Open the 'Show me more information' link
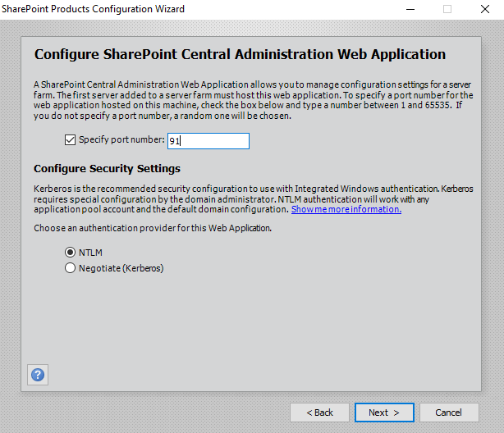This screenshot has height=433, width=504. [x=346, y=209]
